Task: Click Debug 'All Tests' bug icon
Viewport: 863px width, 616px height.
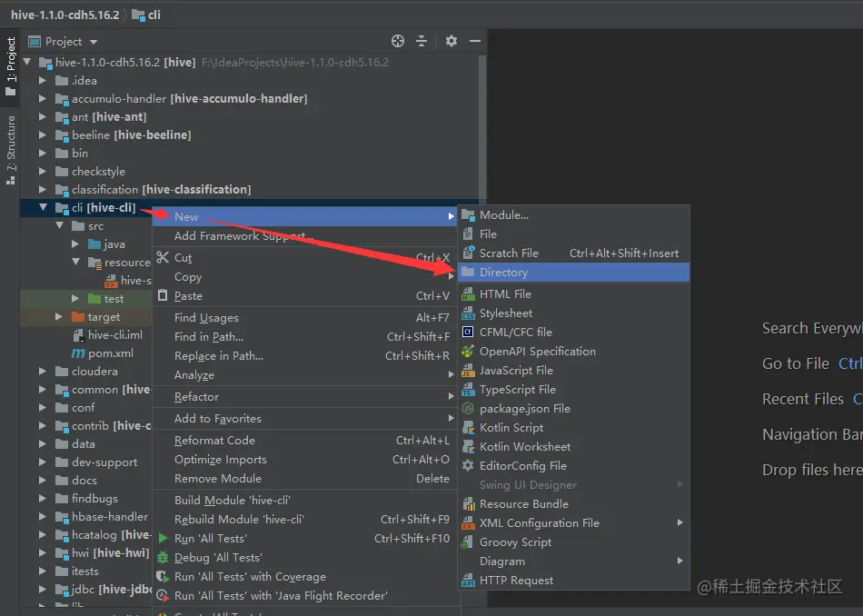Action: coord(163,558)
